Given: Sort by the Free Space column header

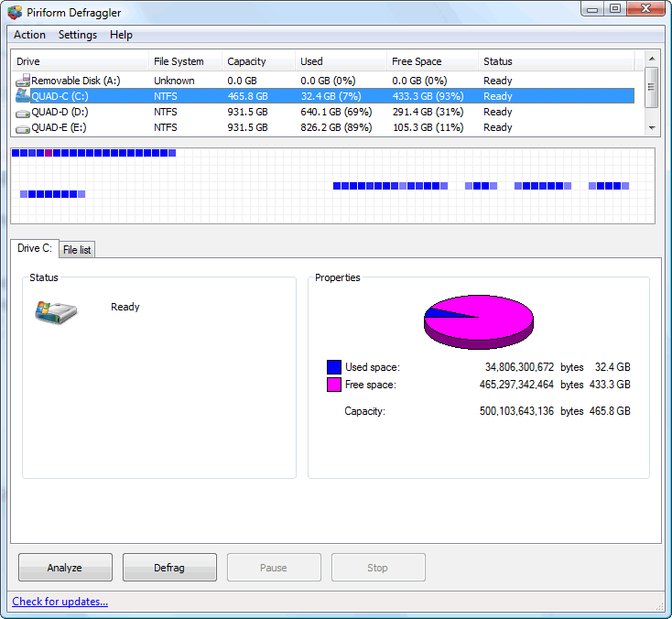Looking at the screenshot, I should 432,61.
